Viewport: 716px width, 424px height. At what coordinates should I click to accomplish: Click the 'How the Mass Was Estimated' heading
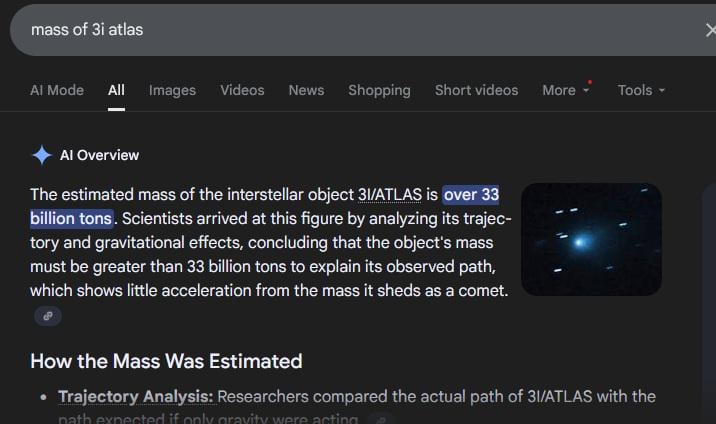(x=166, y=361)
